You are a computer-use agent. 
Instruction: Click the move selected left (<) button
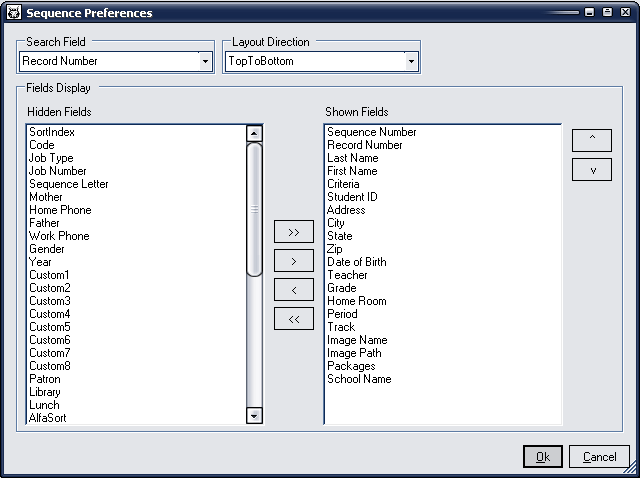[293, 290]
